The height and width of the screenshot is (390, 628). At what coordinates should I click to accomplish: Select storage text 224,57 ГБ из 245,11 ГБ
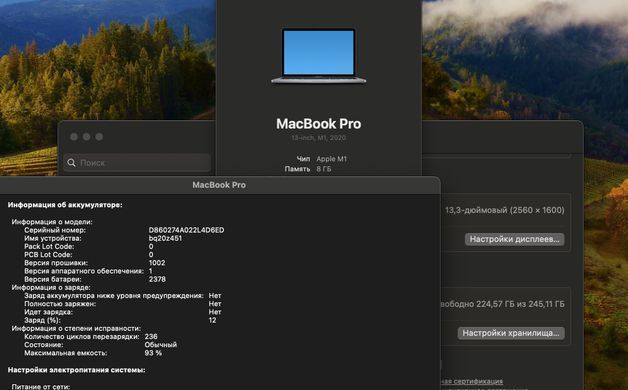click(520, 304)
